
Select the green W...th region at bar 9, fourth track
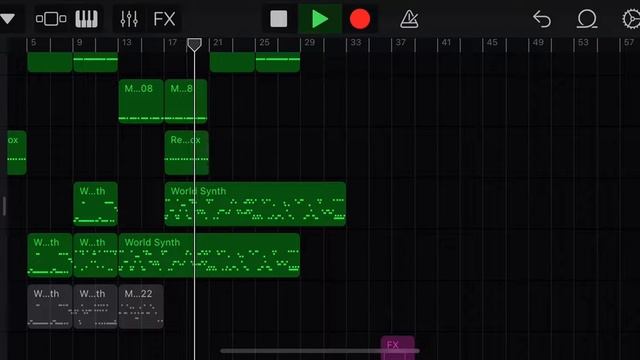tap(96, 204)
